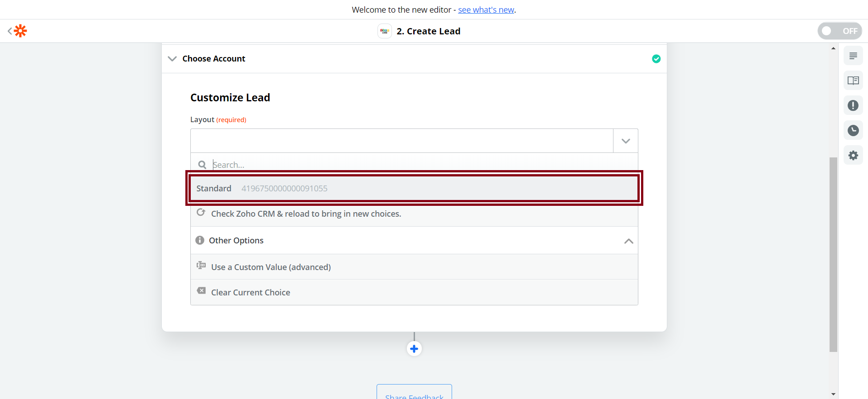The height and width of the screenshot is (399, 868).
Task: Open the alerts exclamation icon in sidebar
Action: [x=853, y=105]
